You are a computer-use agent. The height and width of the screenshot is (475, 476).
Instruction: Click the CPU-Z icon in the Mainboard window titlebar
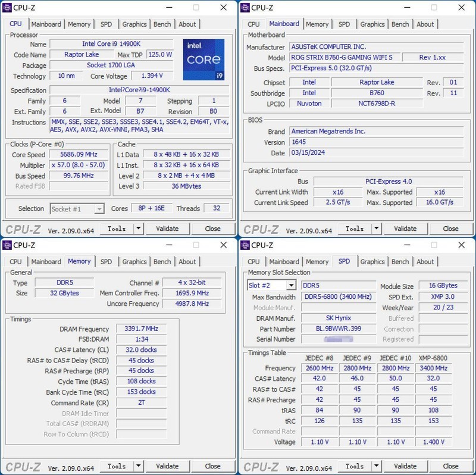[x=245, y=8]
